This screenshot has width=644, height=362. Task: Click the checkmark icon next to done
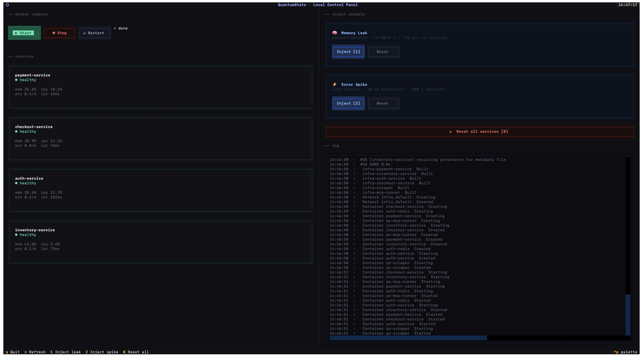coord(115,28)
